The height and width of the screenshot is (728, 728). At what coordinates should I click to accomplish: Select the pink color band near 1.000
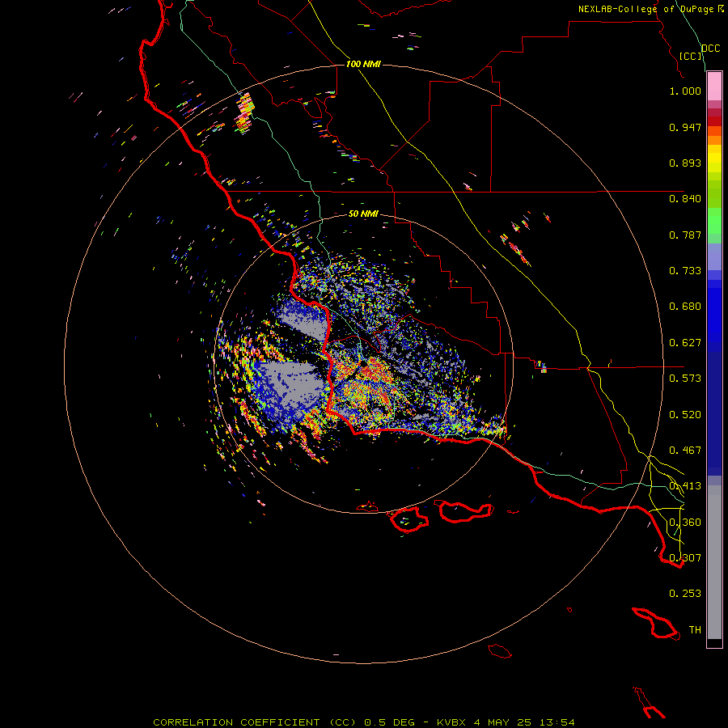click(x=714, y=86)
